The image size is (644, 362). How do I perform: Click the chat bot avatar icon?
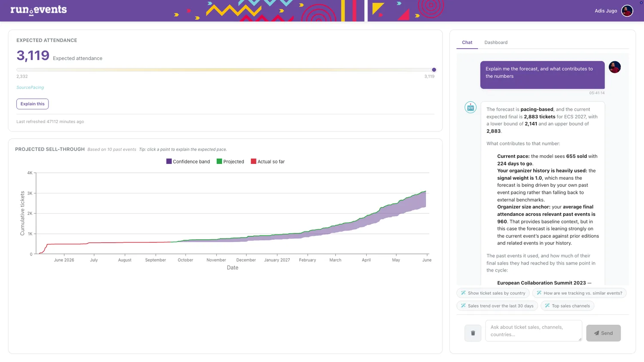coord(471,108)
